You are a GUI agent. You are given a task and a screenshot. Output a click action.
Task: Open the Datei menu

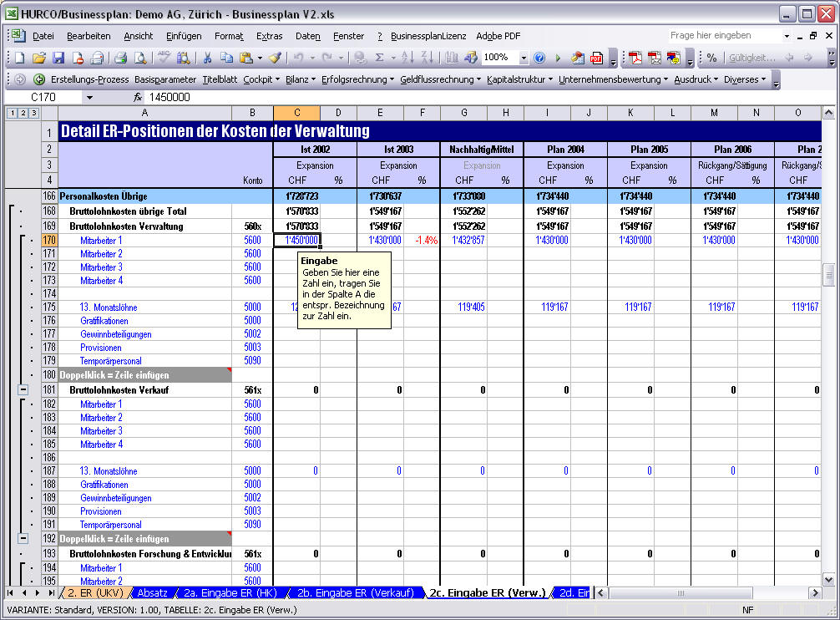[43, 36]
